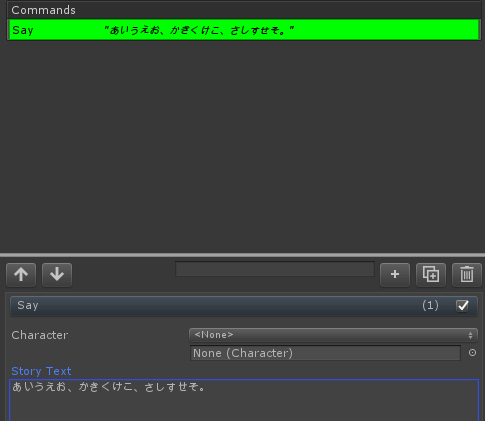Screen dimensions: 485x421
Task: Click the (1) index number in Say header
Action: pos(430,305)
